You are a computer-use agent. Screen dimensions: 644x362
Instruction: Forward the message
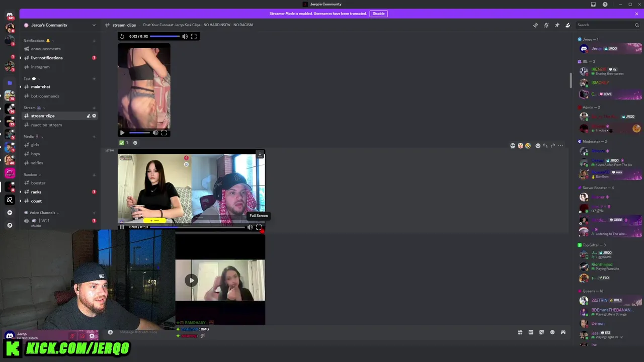coord(553,146)
